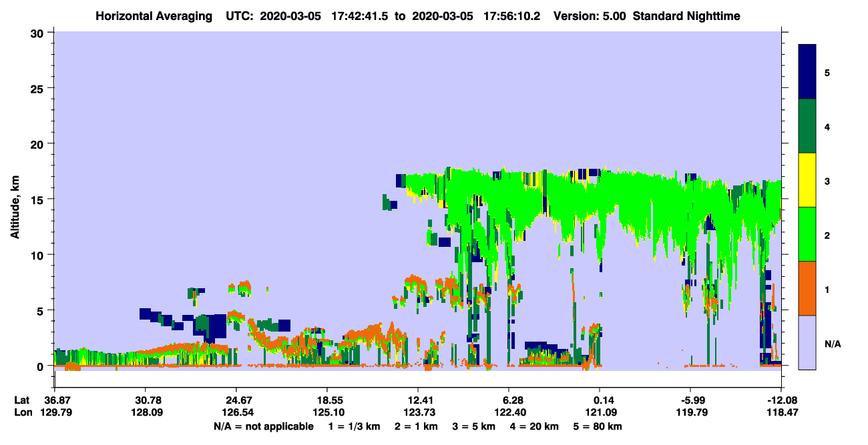Click the 'Altitude, km' axis title
The height and width of the screenshot is (445, 868).
[15, 200]
